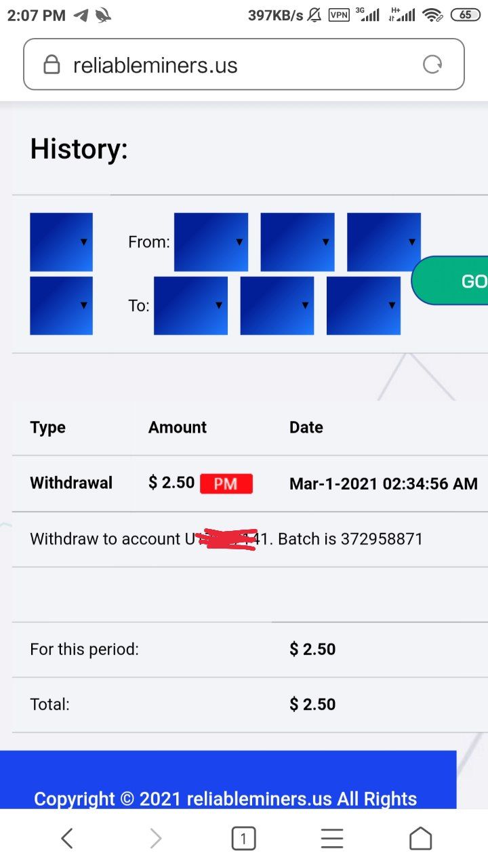Tap the VPN indicator in status bar
488x868 pixels.
(339, 15)
